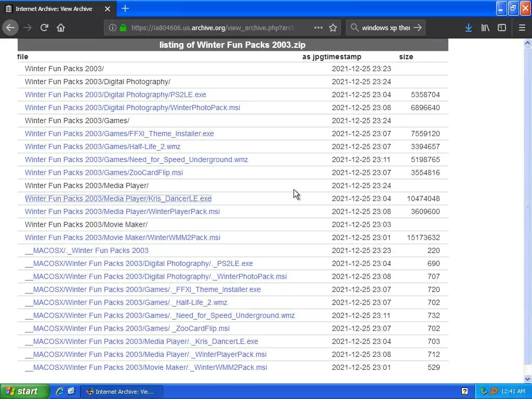This screenshot has width=532, height=399.
Task: Click the 'file' column header
Action: [23, 57]
